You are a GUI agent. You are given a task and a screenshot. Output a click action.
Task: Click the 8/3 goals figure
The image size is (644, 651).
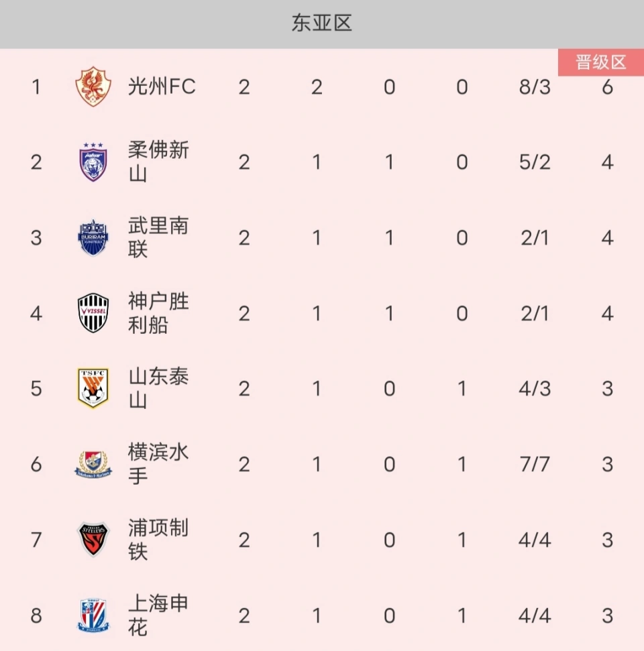[x=535, y=86]
